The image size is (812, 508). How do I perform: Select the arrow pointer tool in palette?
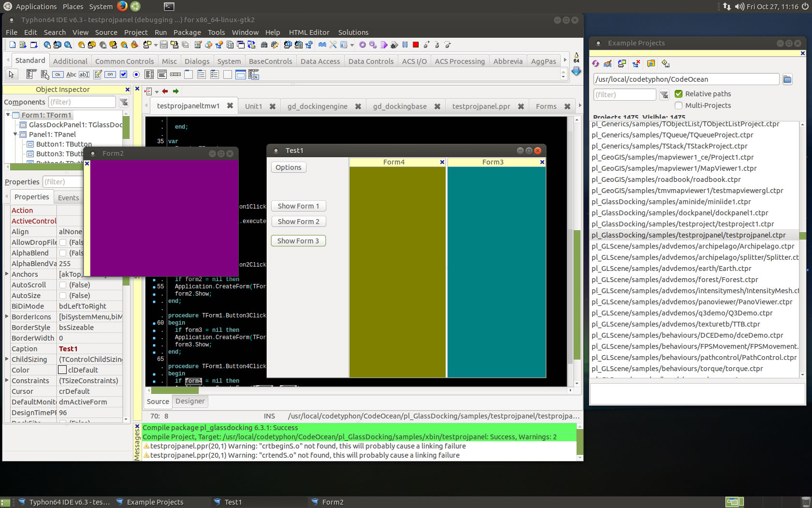point(11,75)
